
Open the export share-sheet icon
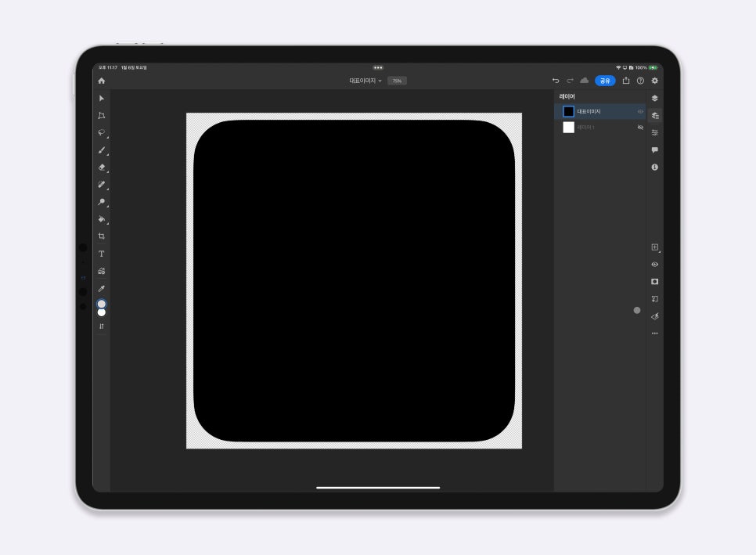click(x=626, y=81)
